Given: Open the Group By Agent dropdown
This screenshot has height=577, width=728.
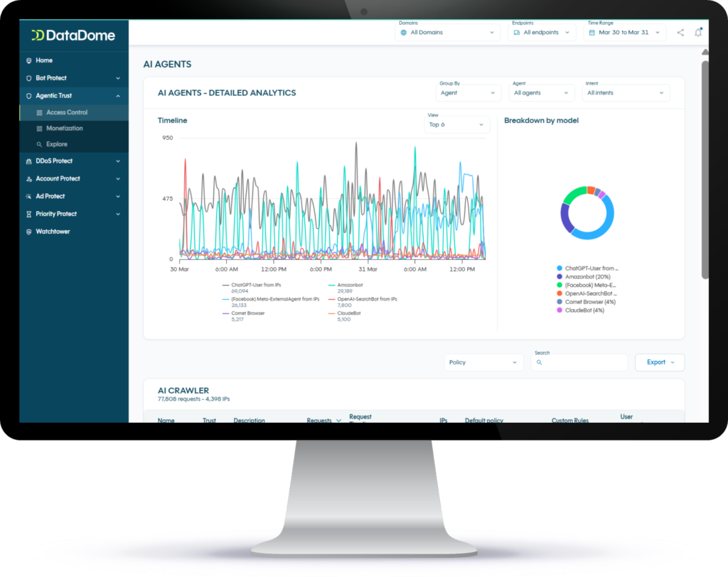Looking at the screenshot, I should [x=468, y=93].
